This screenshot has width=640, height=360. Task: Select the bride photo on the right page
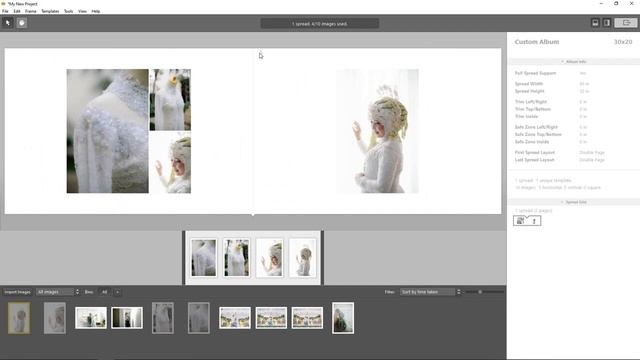(x=378, y=131)
